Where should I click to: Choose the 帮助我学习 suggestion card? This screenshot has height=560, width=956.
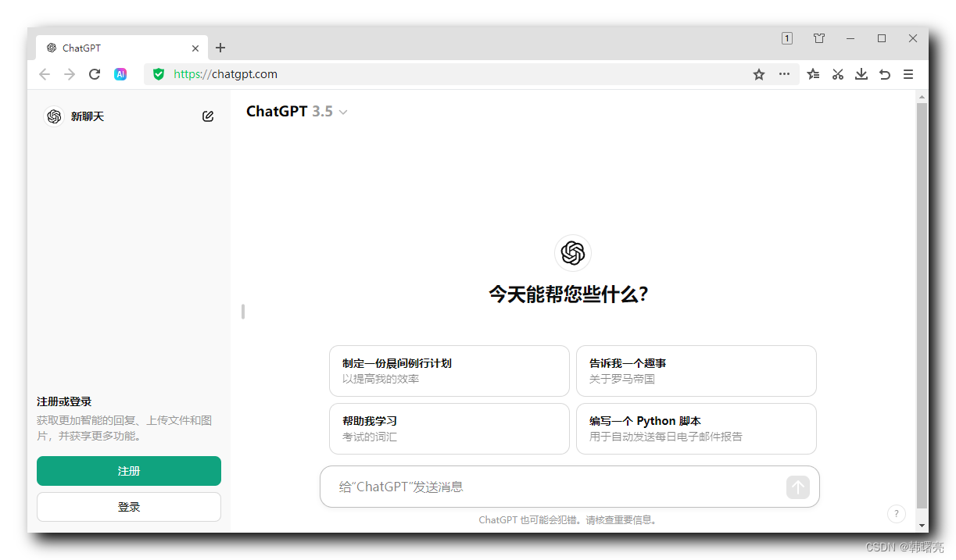[x=449, y=429]
